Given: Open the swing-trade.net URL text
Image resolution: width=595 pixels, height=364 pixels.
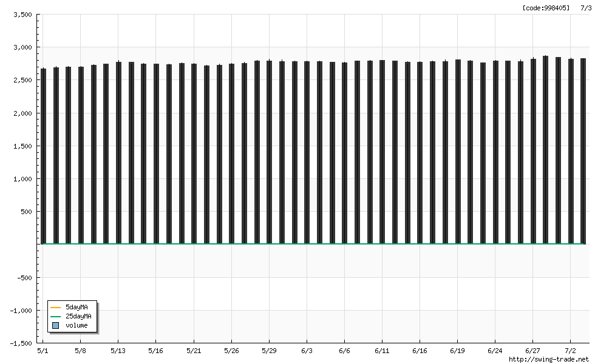Looking at the screenshot, I should click(549, 359).
